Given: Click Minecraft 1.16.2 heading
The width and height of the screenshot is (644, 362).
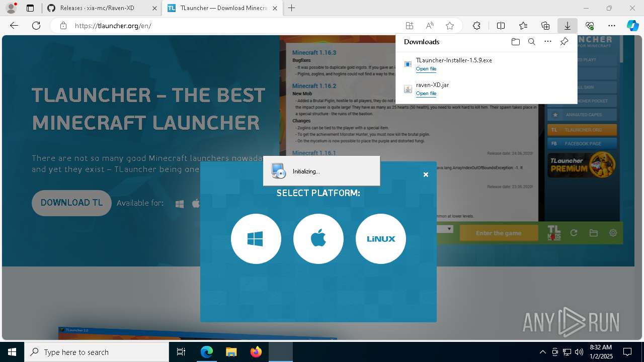Looking at the screenshot, I should (314, 86).
